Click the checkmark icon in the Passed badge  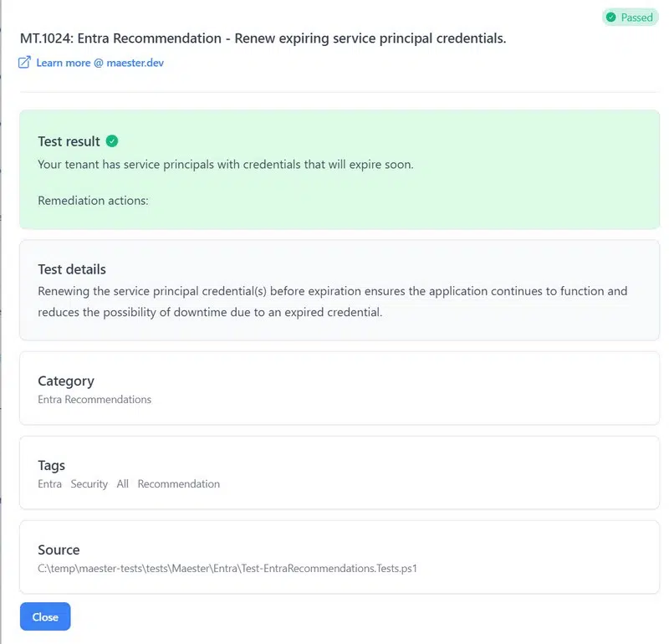(x=611, y=17)
